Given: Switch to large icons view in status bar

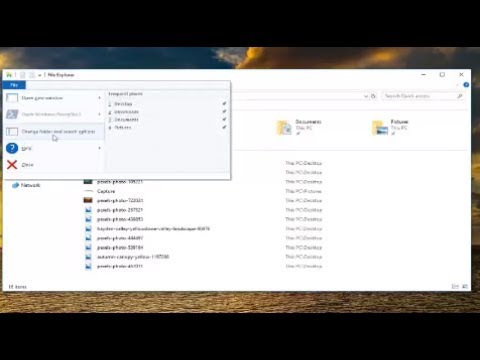Looking at the screenshot, I should (x=465, y=286).
